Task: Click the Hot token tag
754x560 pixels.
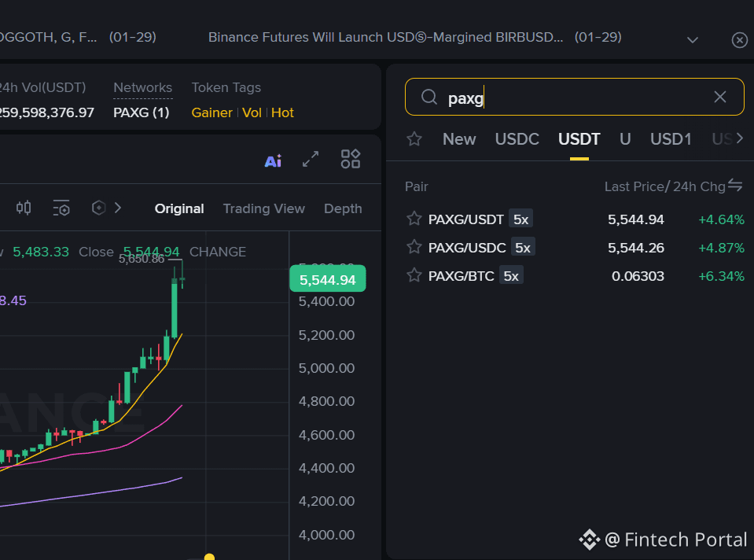Action: click(282, 112)
